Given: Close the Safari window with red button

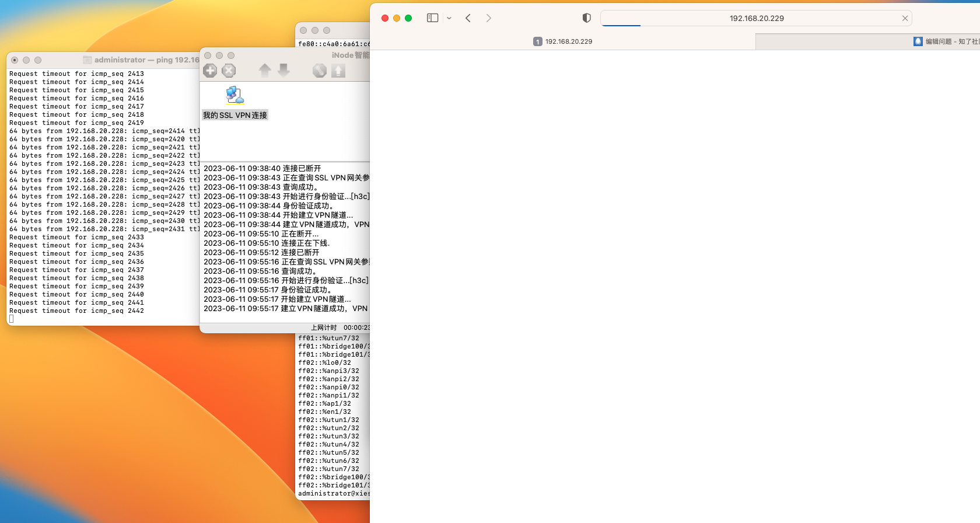Looking at the screenshot, I should pos(385,18).
